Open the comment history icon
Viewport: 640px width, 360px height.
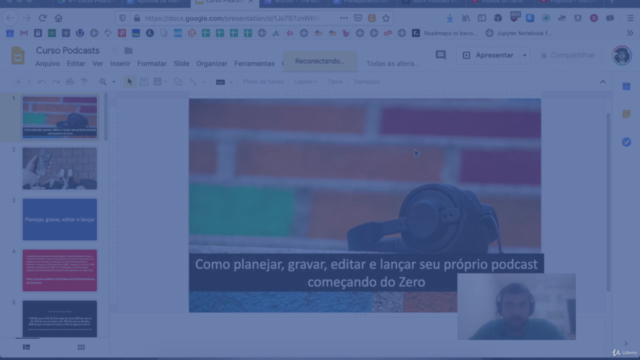[440, 55]
